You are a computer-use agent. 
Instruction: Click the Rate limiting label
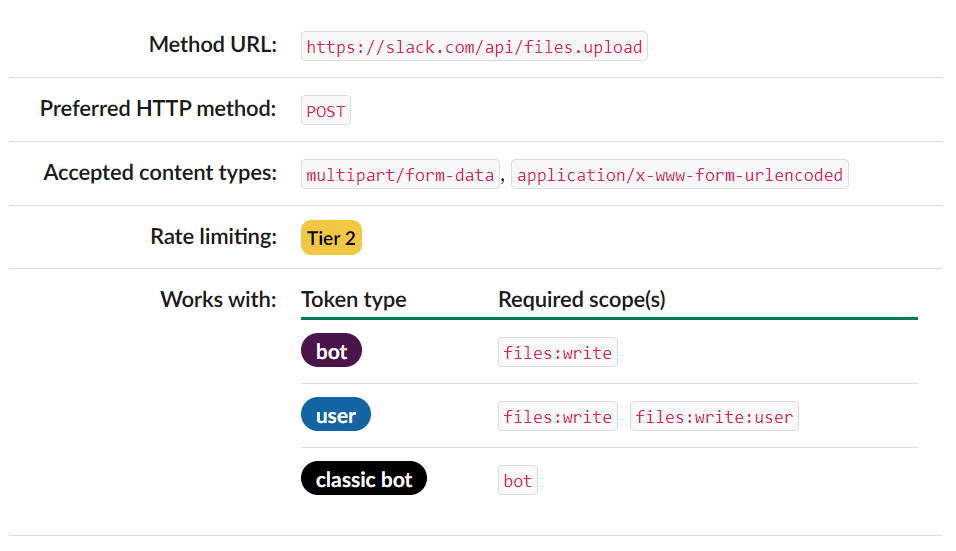point(213,236)
